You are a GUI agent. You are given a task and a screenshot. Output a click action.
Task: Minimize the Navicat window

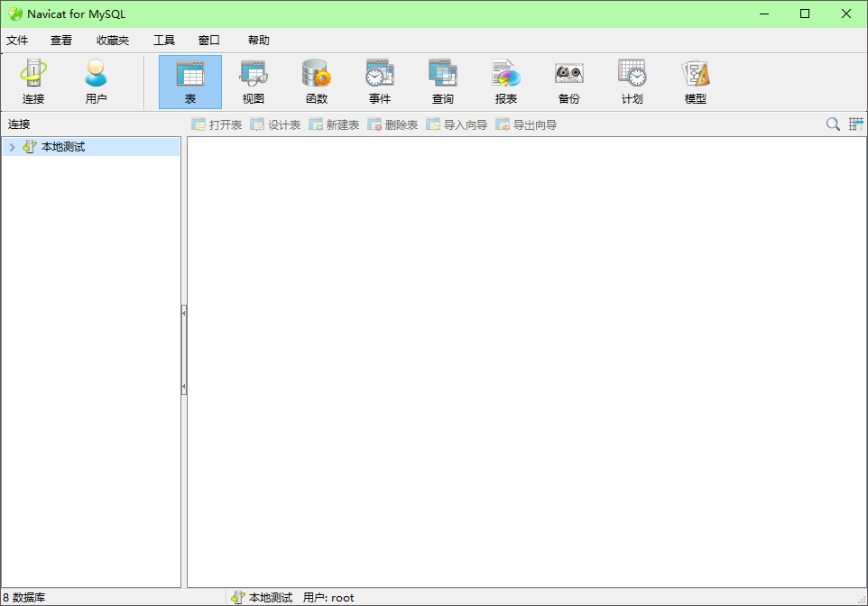point(764,14)
